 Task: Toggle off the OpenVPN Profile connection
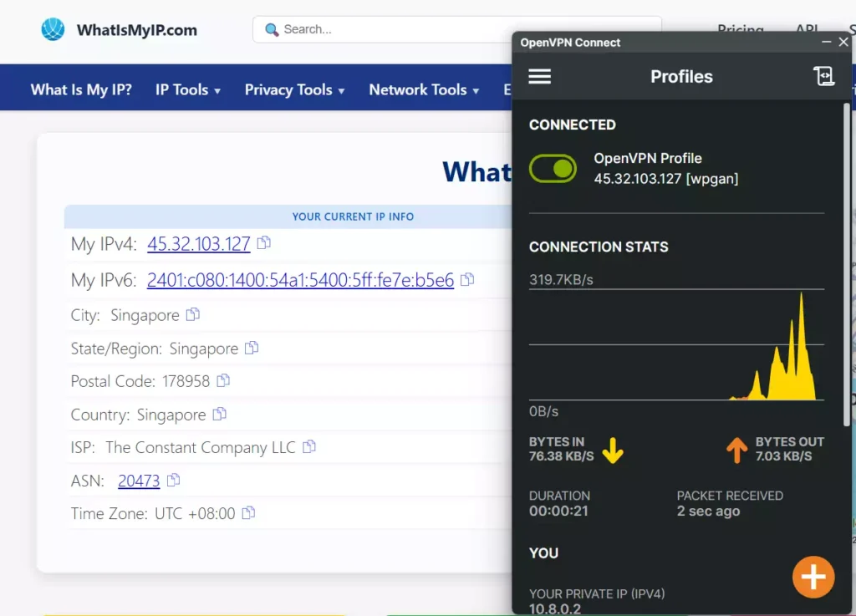coord(553,169)
